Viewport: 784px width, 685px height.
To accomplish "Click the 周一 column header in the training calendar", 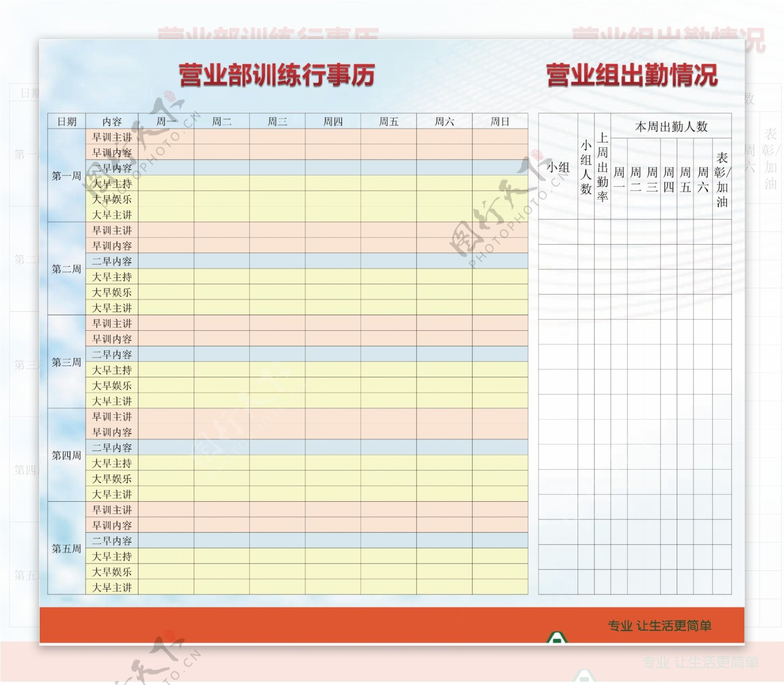I will 166,121.
